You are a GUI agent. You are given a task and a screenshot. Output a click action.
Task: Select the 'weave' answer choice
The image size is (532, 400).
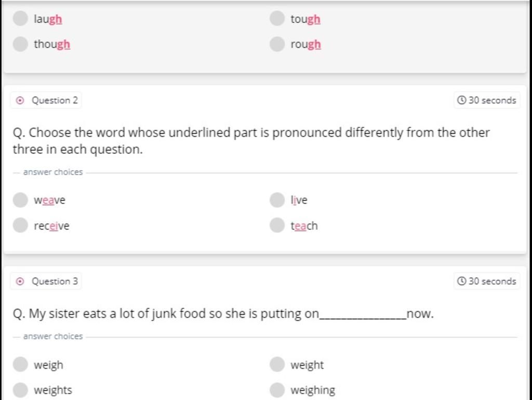20,200
